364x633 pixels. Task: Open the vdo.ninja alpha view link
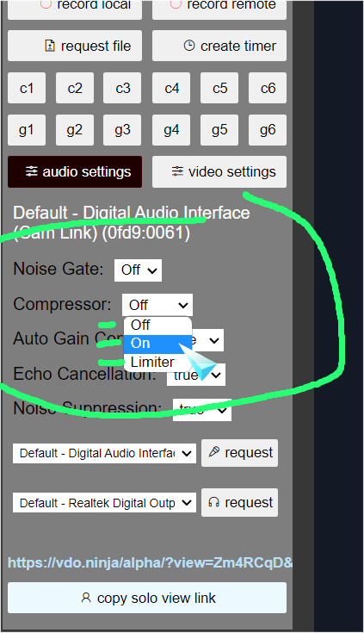(x=150, y=562)
